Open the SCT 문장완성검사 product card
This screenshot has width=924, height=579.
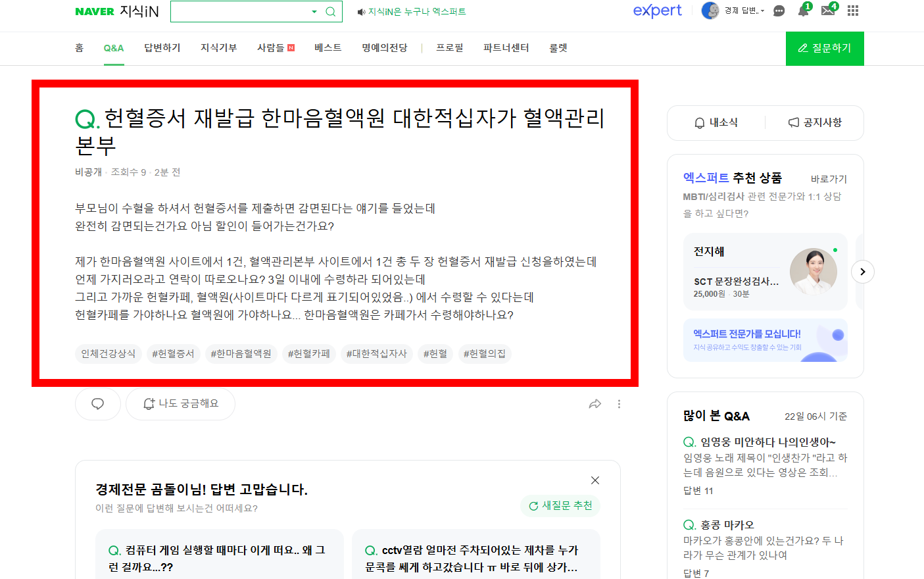tap(766, 272)
